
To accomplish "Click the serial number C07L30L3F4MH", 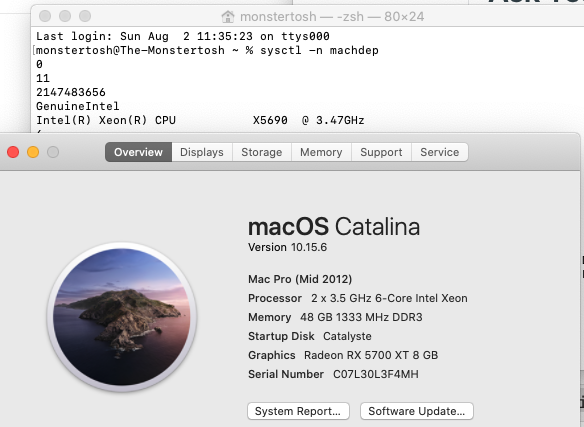I will (375, 374).
